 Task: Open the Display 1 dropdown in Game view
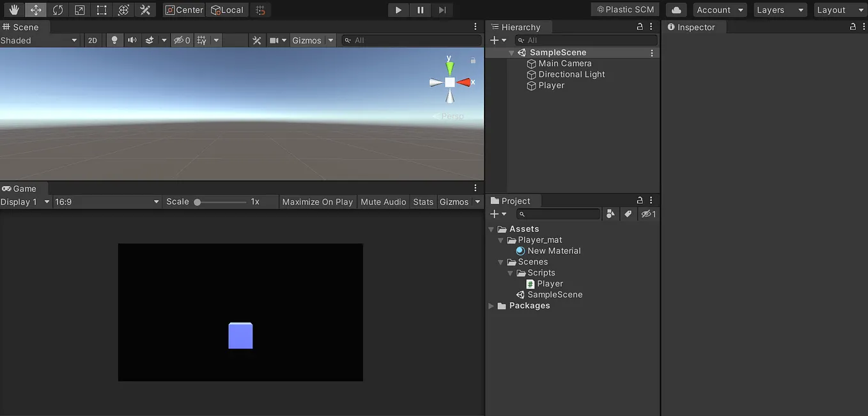[x=25, y=201]
